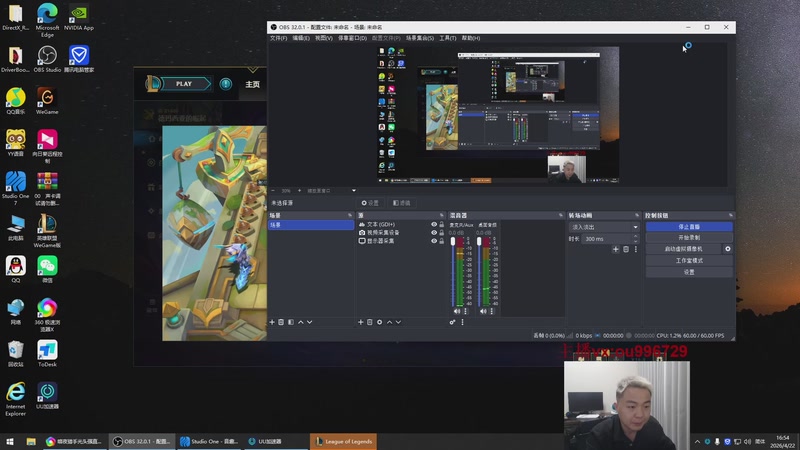Open WeGame desktop shortcut
Screen dimensions: 800x450
[47, 101]
